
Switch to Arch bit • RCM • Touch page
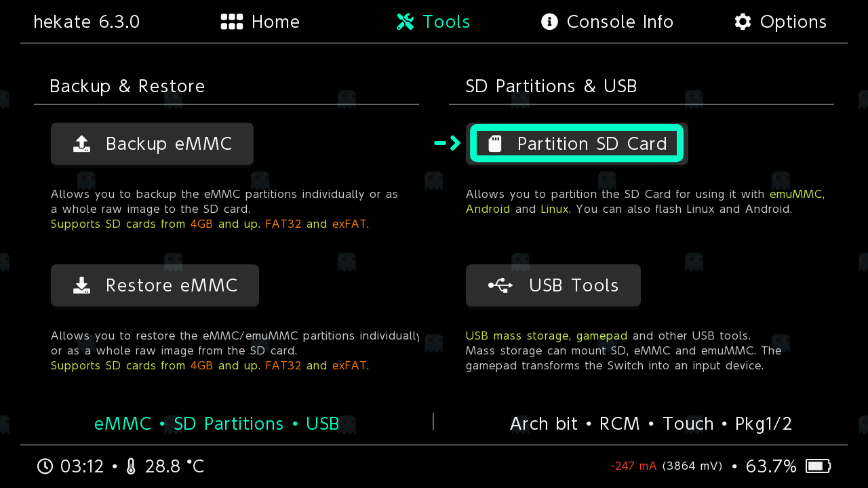click(x=650, y=424)
